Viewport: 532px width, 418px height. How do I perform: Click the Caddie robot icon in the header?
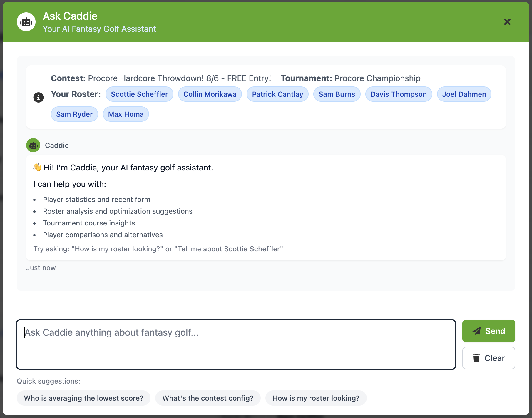[x=26, y=21]
